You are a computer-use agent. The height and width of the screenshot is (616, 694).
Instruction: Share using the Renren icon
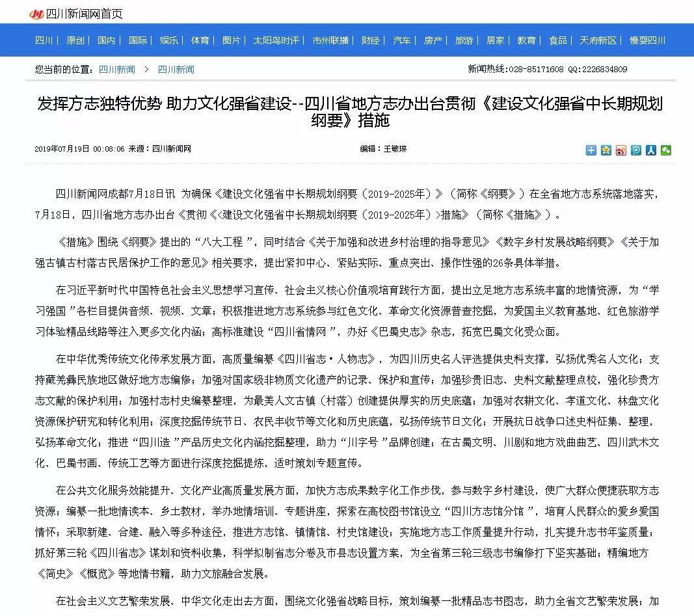(x=651, y=150)
